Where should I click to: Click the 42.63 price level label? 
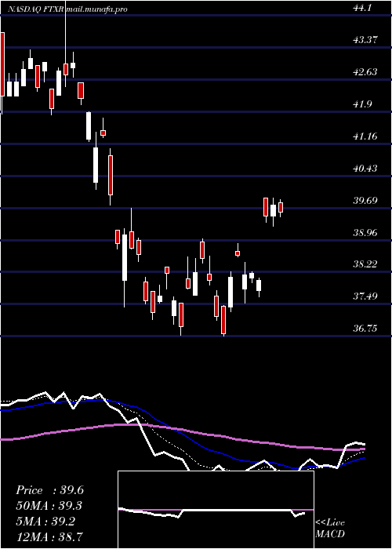pos(366,72)
